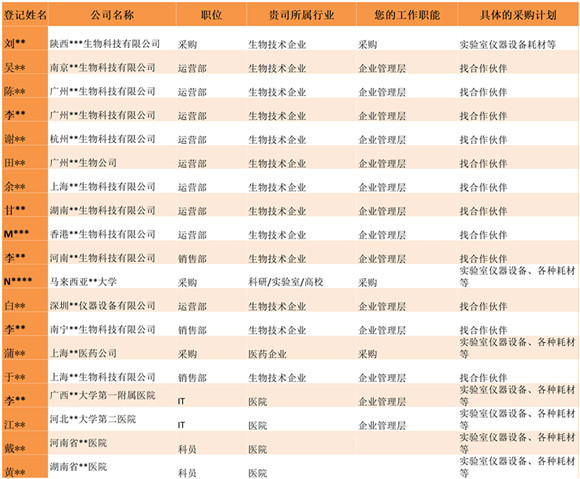
Task: Click the cell 广西**大学第一附属医院
Action: tap(112, 395)
